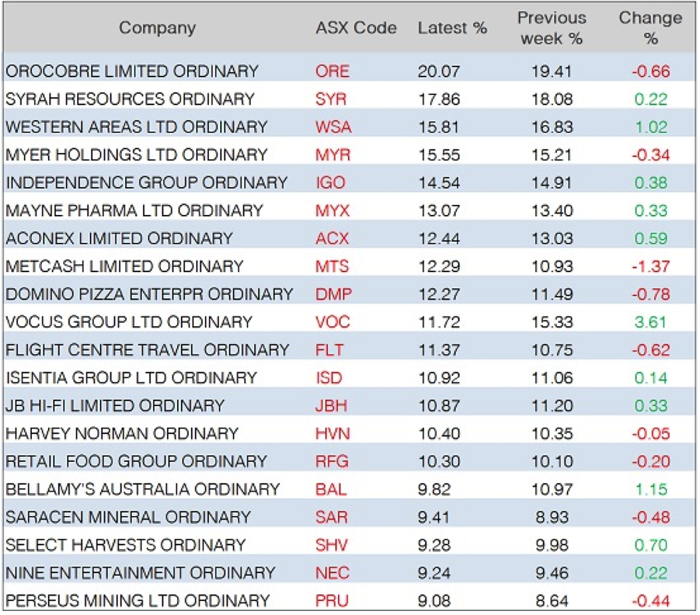The image size is (700, 615).
Task: Click the BAL ticker for Bellamy's
Action: (331, 489)
